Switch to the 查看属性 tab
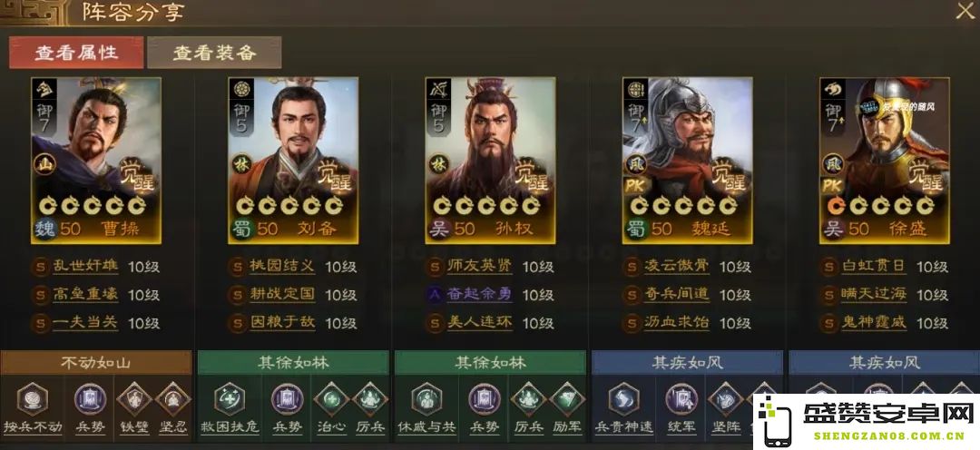The width and height of the screenshot is (980, 450). [x=76, y=53]
